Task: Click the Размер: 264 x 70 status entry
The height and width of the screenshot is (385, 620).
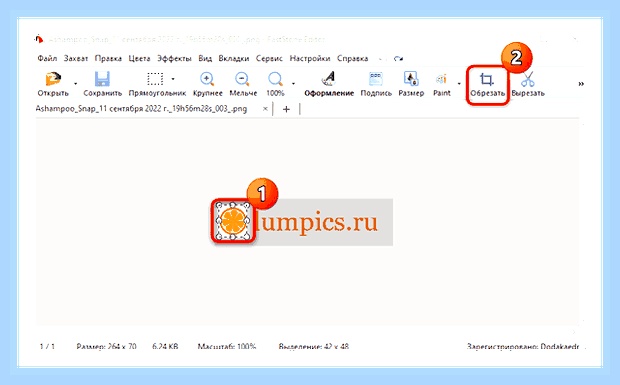Action: (106, 347)
